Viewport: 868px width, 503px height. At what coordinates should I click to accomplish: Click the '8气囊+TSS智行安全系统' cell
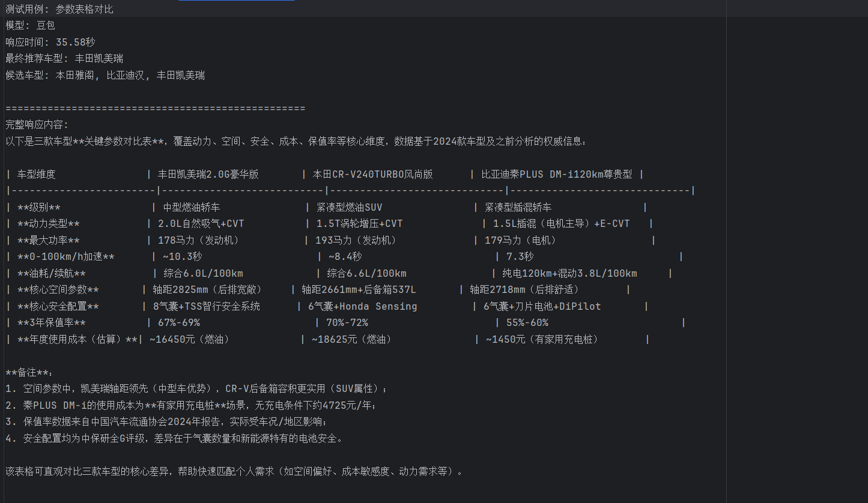(207, 306)
